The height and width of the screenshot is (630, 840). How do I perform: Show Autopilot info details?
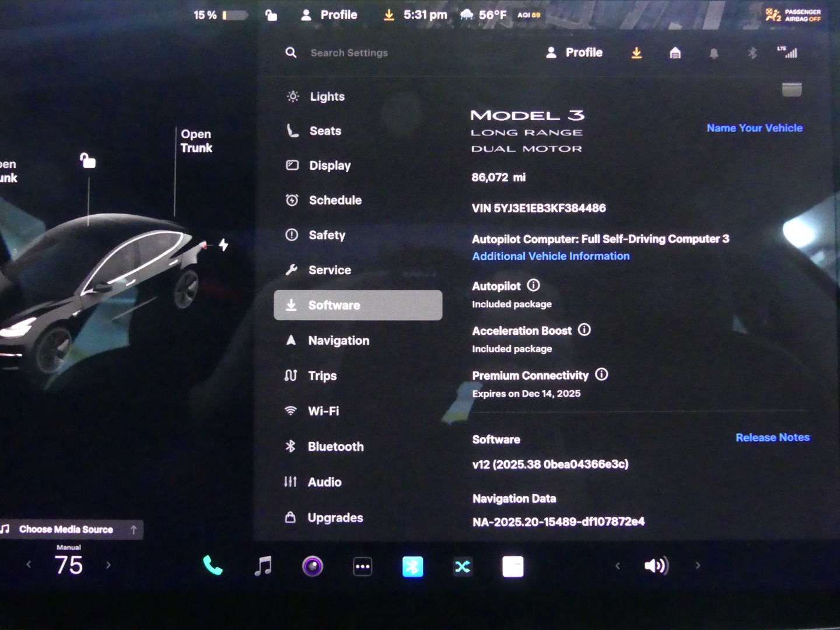point(533,285)
